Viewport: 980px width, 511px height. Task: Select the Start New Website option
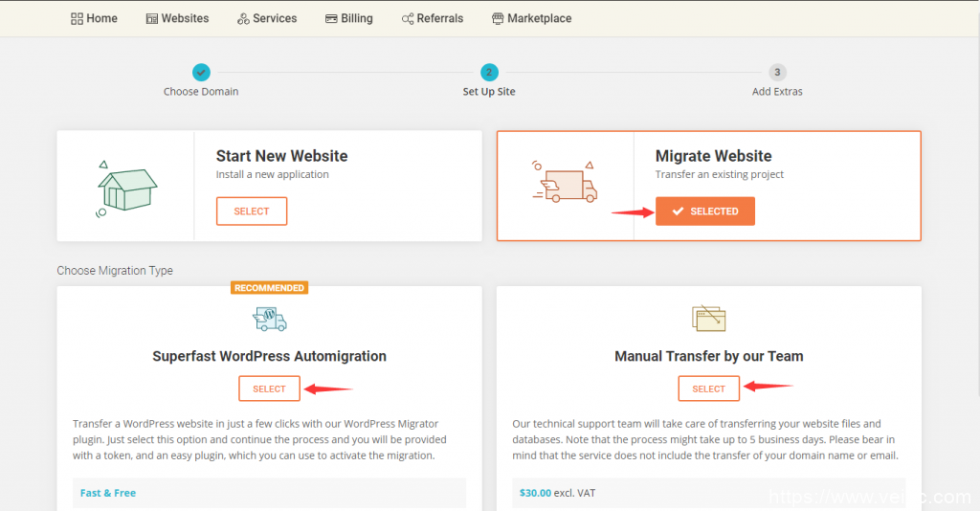[252, 211]
